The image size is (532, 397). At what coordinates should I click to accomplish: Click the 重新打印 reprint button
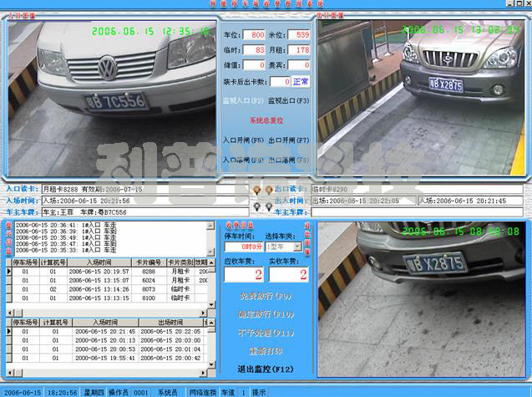[264, 350]
